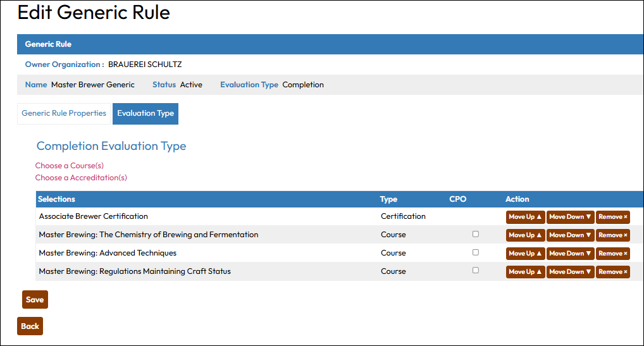The height and width of the screenshot is (346, 644).
Task: Remove Chemistry of Brewing and Fermentation course
Action: click(613, 235)
